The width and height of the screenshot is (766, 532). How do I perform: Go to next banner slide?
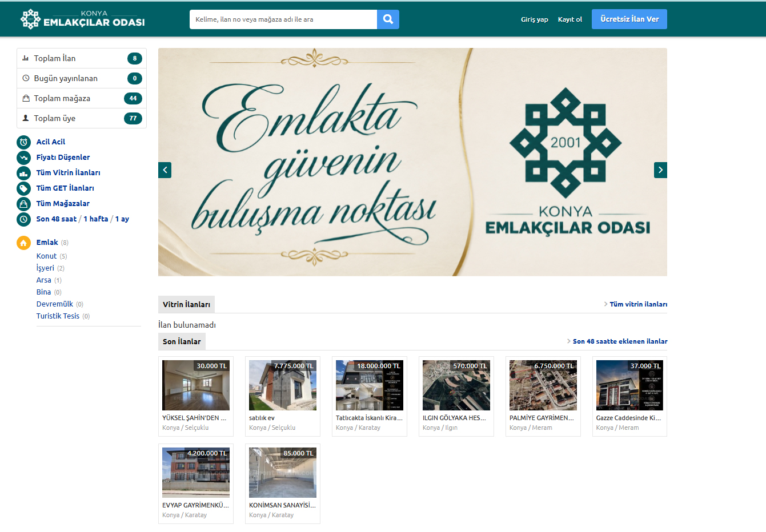660,170
